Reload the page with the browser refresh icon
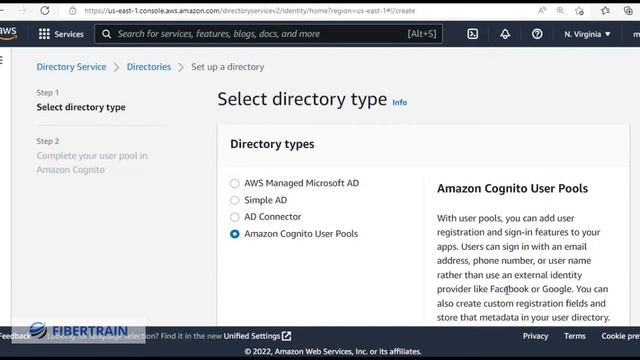The height and width of the screenshot is (360, 640). (45, 11)
